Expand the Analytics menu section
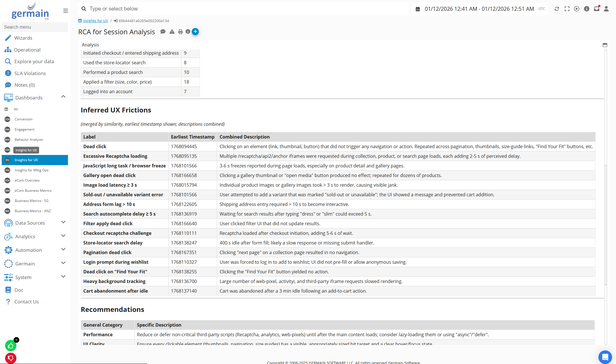The height and width of the screenshot is (364, 616). 63,236
